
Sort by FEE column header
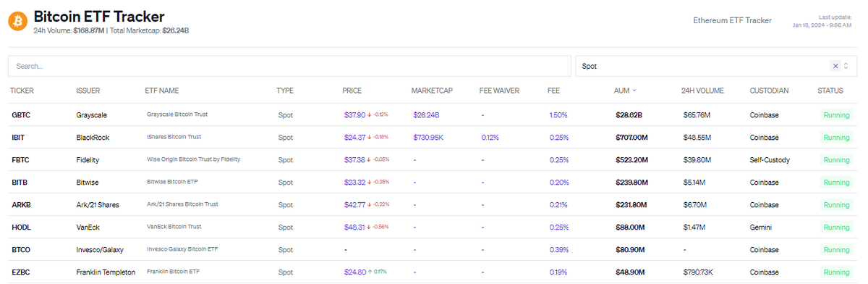click(x=553, y=91)
